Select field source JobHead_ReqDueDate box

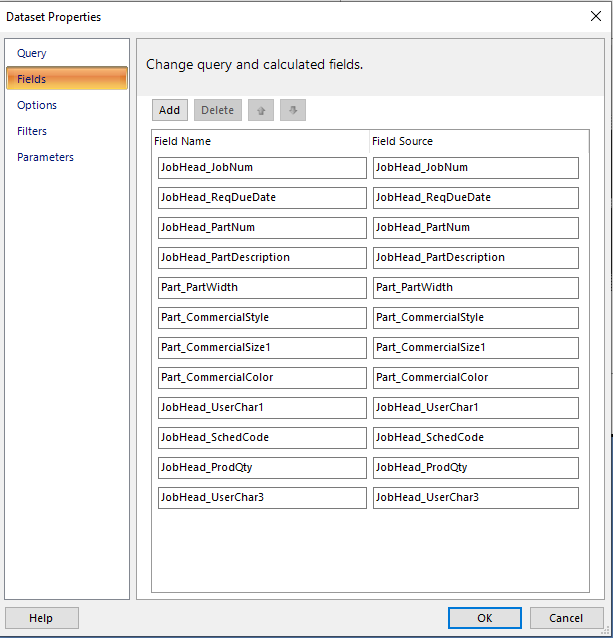tap(476, 198)
